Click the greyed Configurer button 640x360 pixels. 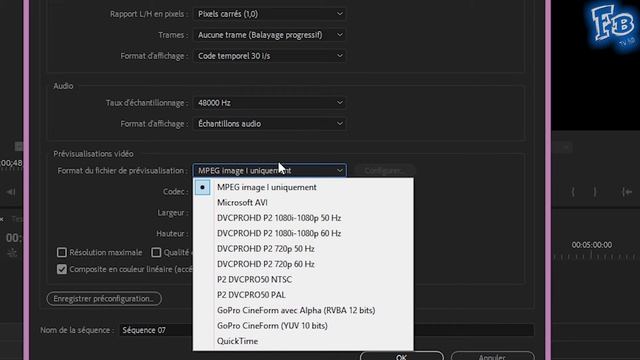pyautogui.click(x=384, y=171)
